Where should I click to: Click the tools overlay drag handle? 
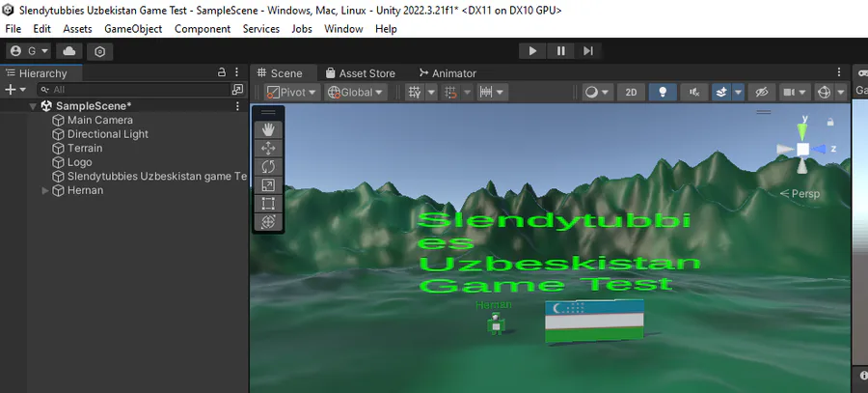(268, 112)
